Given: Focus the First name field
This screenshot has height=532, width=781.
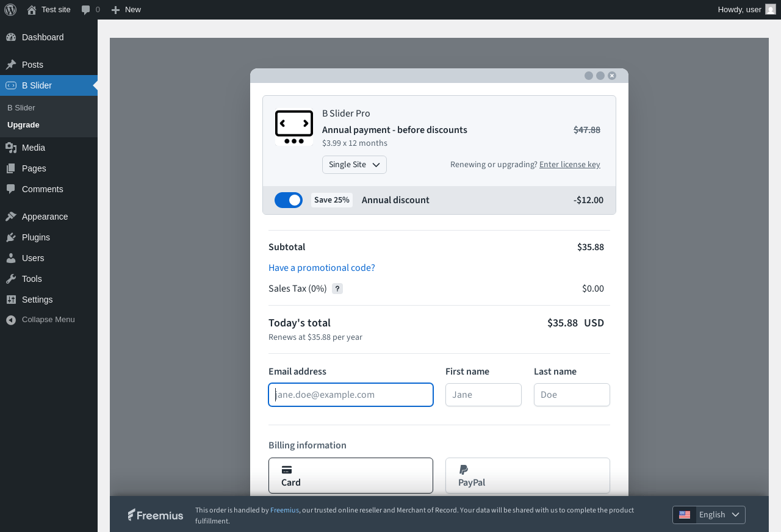Looking at the screenshot, I should [x=483, y=395].
